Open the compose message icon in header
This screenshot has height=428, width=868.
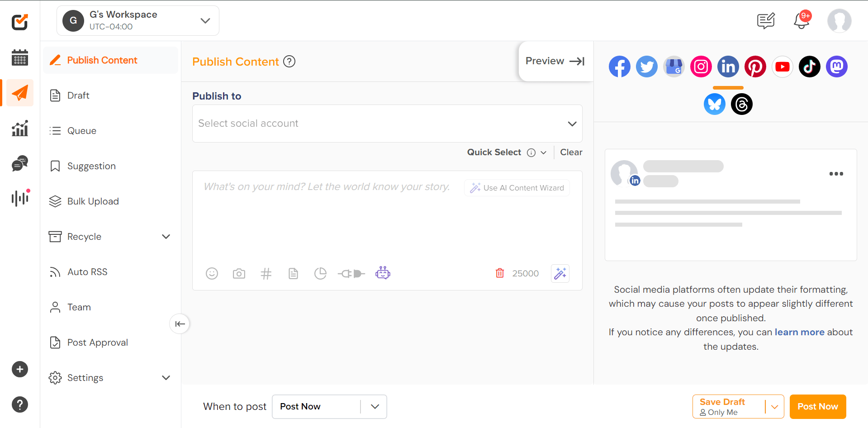coord(766,21)
